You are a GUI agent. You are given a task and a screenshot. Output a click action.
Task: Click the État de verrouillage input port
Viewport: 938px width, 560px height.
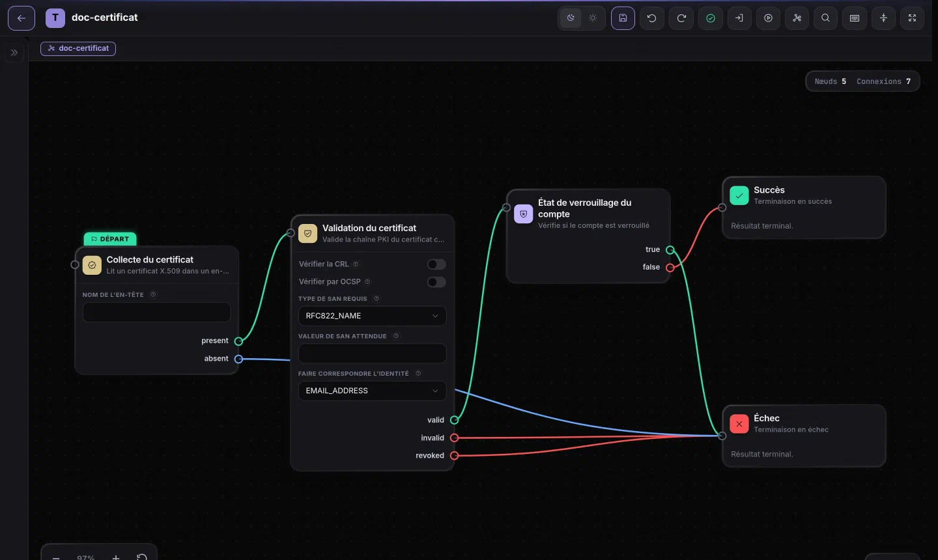point(506,208)
